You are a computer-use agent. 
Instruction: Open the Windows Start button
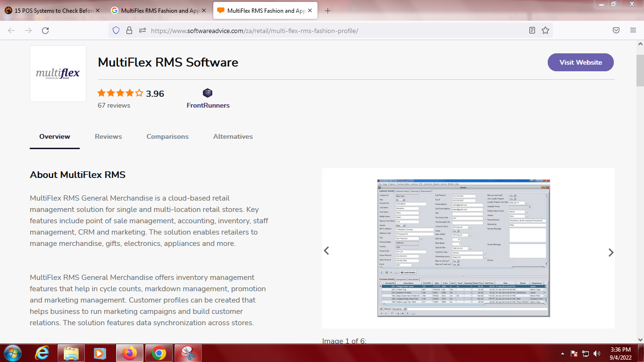[13, 353]
